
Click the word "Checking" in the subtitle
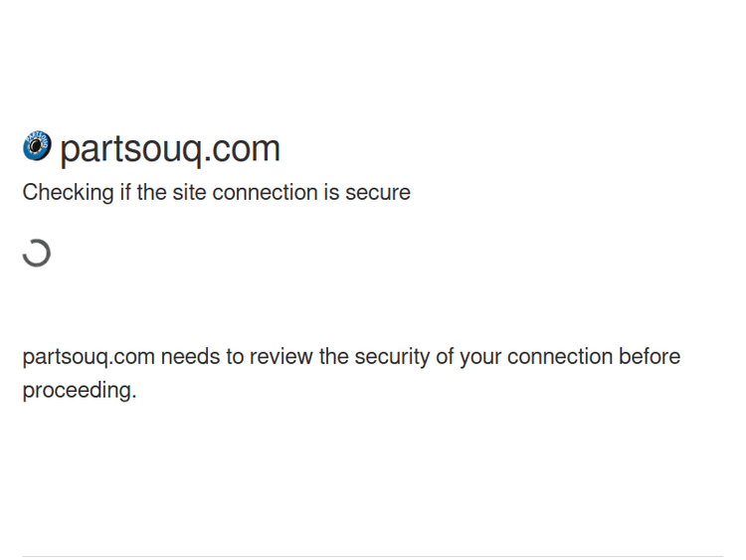pos(68,193)
